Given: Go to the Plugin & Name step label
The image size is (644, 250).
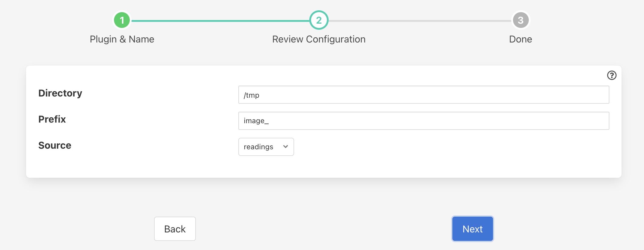Looking at the screenshot, I should [x=122, y=39].
